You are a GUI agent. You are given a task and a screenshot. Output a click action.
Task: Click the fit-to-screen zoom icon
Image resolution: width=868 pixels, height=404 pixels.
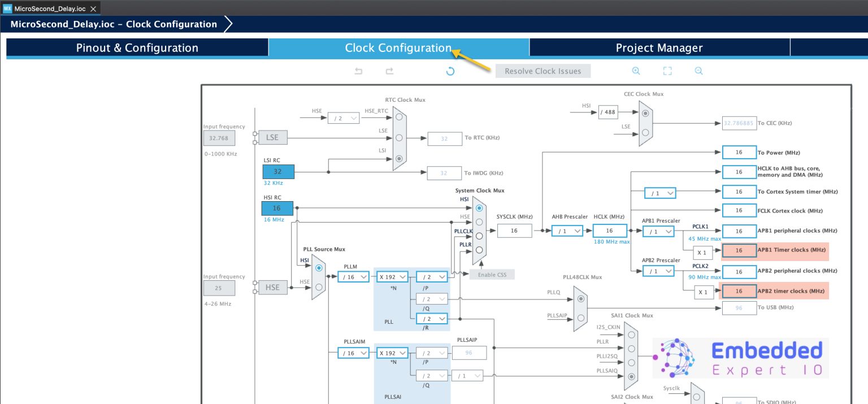pos(667,71)
